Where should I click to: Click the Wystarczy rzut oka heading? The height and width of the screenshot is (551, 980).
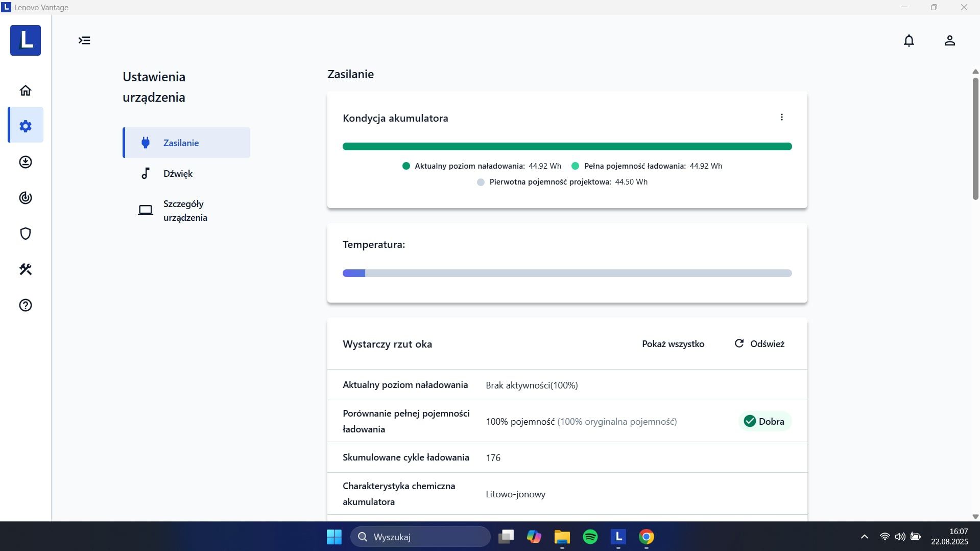pos(387,344)
